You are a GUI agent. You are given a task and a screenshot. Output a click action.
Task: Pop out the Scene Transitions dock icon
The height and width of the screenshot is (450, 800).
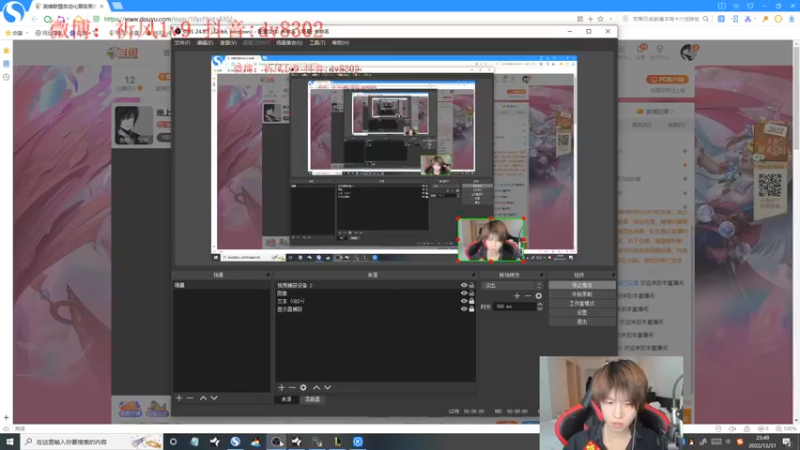pos(541,275)
